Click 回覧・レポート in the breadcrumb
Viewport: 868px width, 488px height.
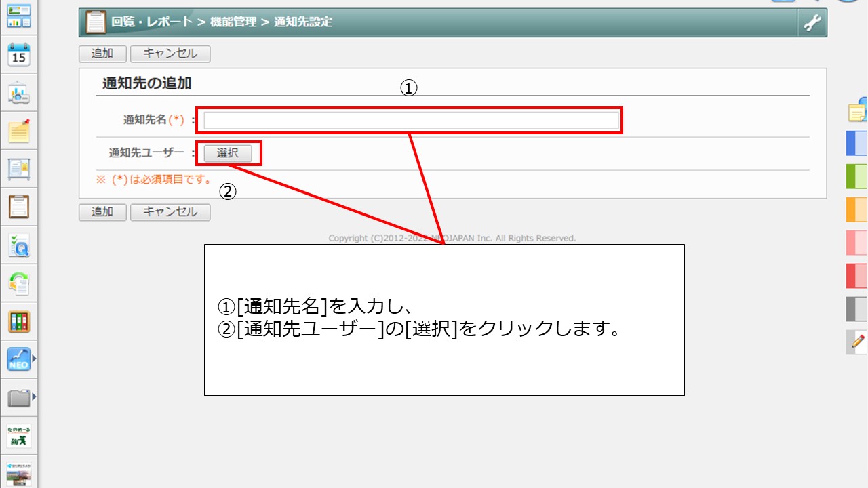152,22
